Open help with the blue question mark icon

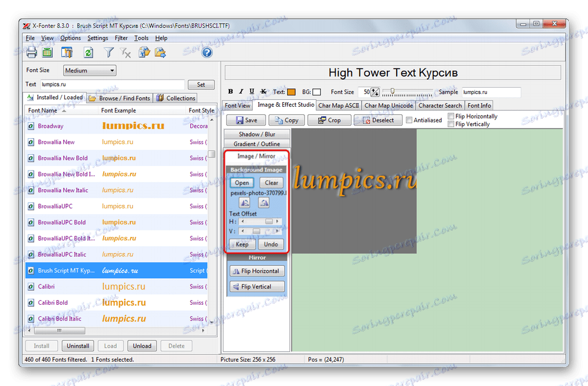[206, 53]
